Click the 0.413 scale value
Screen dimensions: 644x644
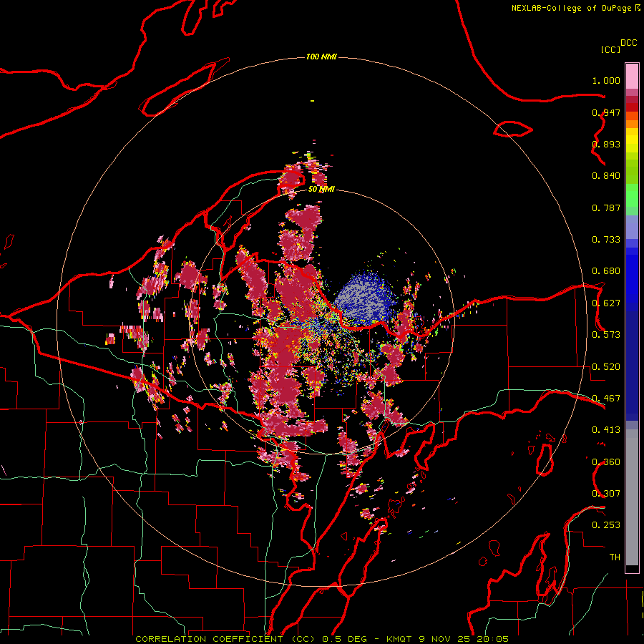(x=606, y=430)
